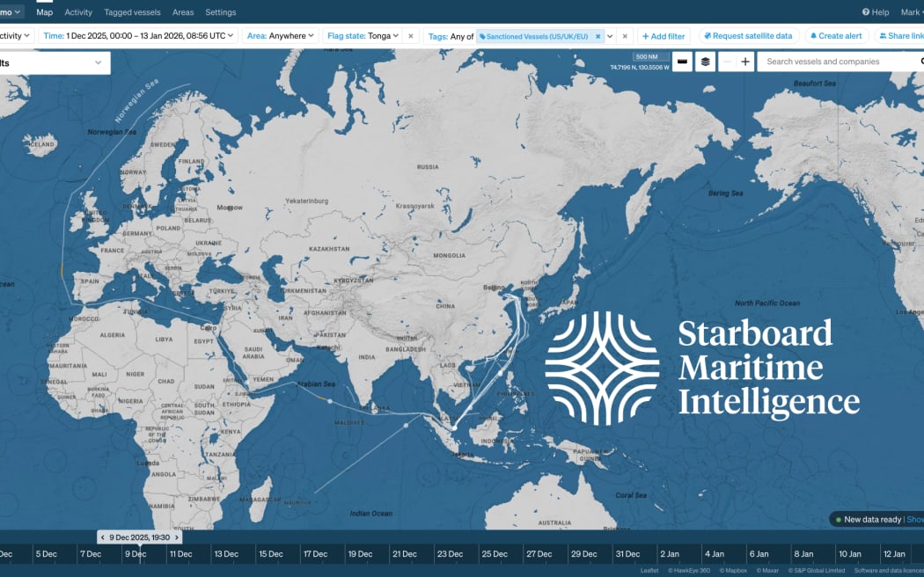The image size is (924, 577).
Task: Dismiss the empty tag filter chip
Action: point(623,36)
